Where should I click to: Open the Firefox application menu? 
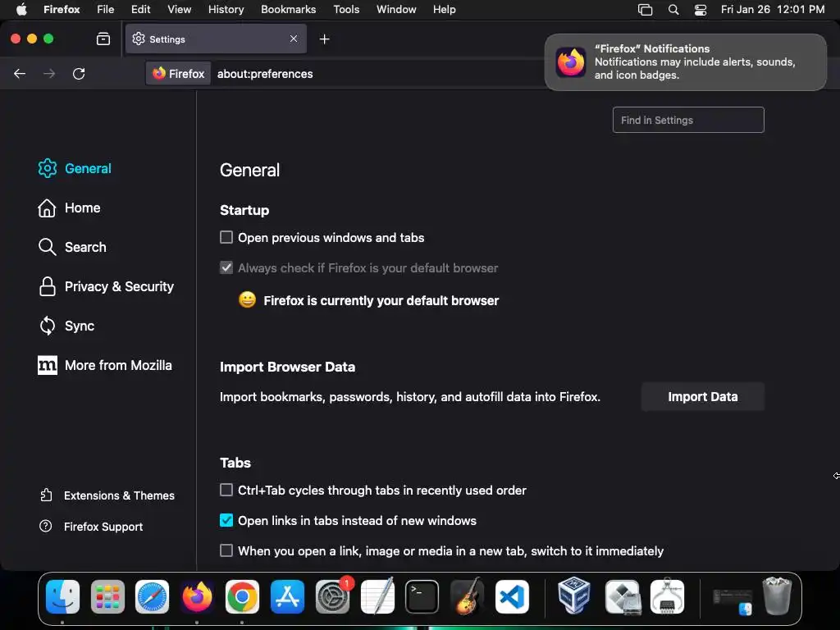pos(62,10)
